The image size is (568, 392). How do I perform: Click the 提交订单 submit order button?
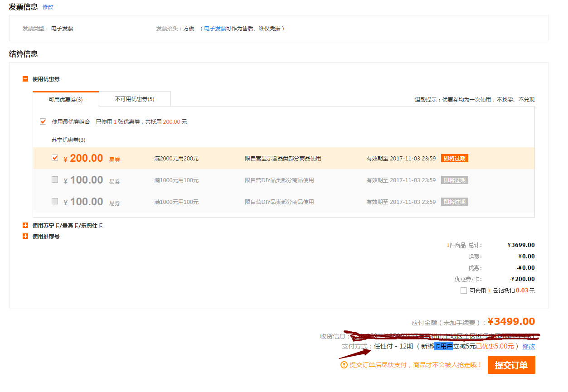(511, 365)
